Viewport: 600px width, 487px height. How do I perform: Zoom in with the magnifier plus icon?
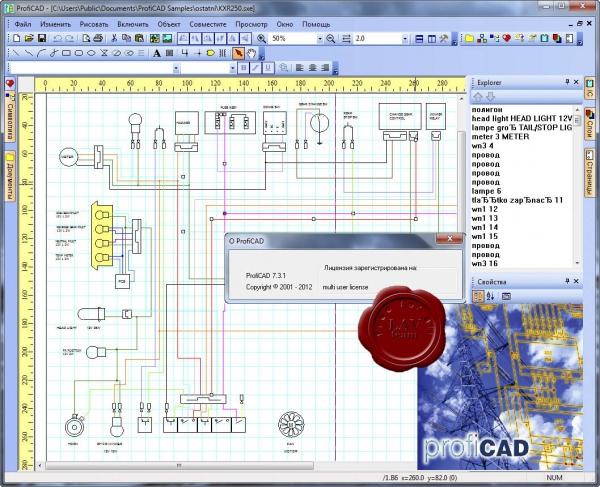click(261, 38)
